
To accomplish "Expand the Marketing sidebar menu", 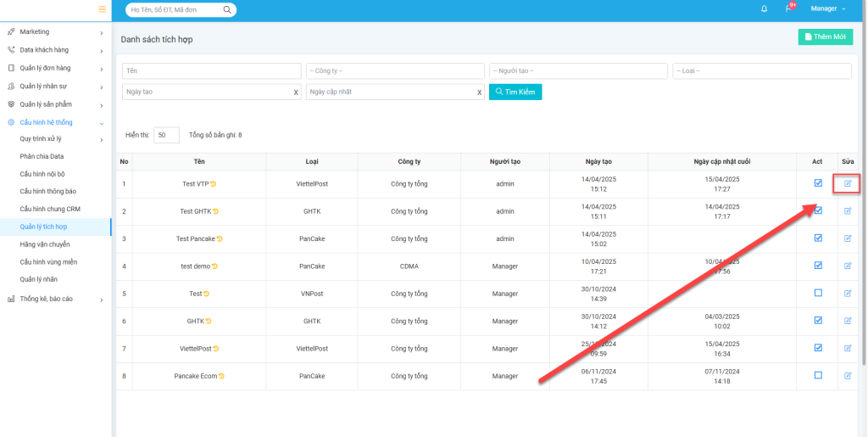I will click(x=56, y=31).
